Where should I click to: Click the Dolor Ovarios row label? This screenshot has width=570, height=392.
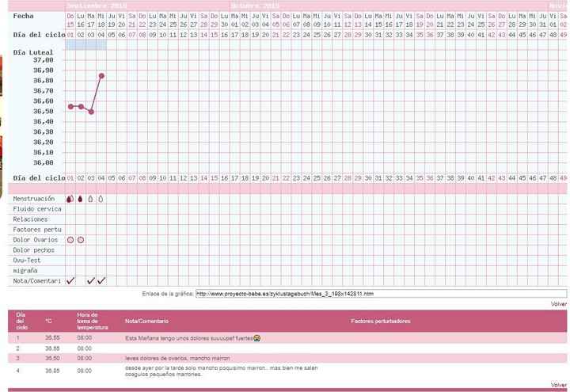(36, 240)
